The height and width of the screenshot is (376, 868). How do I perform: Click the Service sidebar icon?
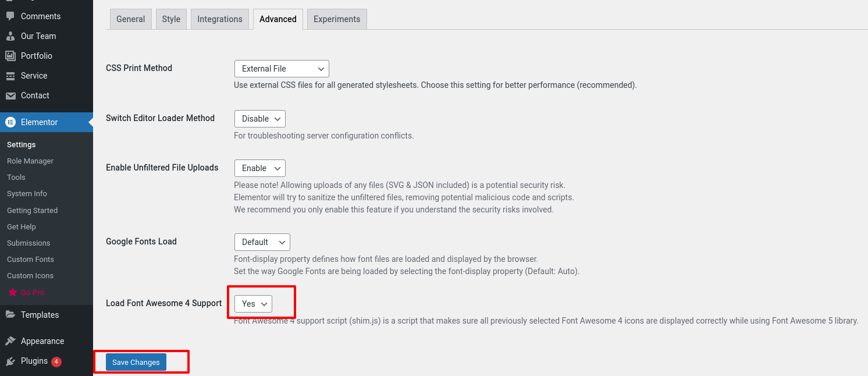[10, 76]
